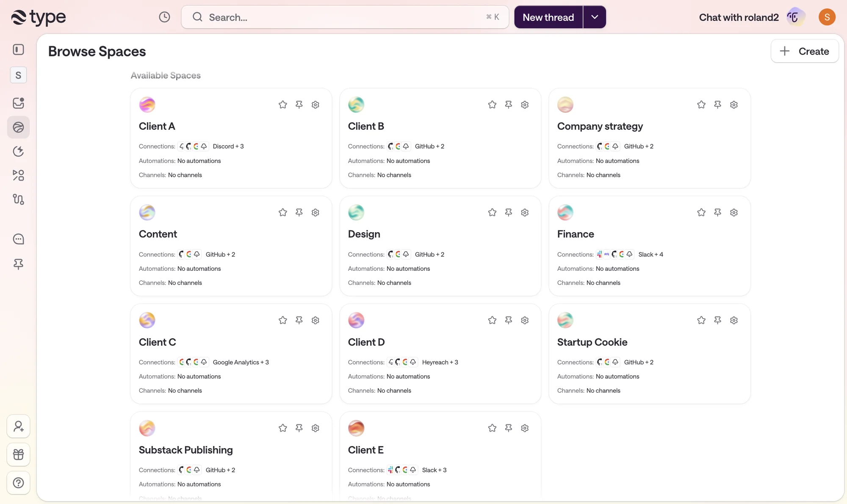847x504 pixels.
Task: Pin the Content space
Action: pyautogui.click(x=299, y=212)
